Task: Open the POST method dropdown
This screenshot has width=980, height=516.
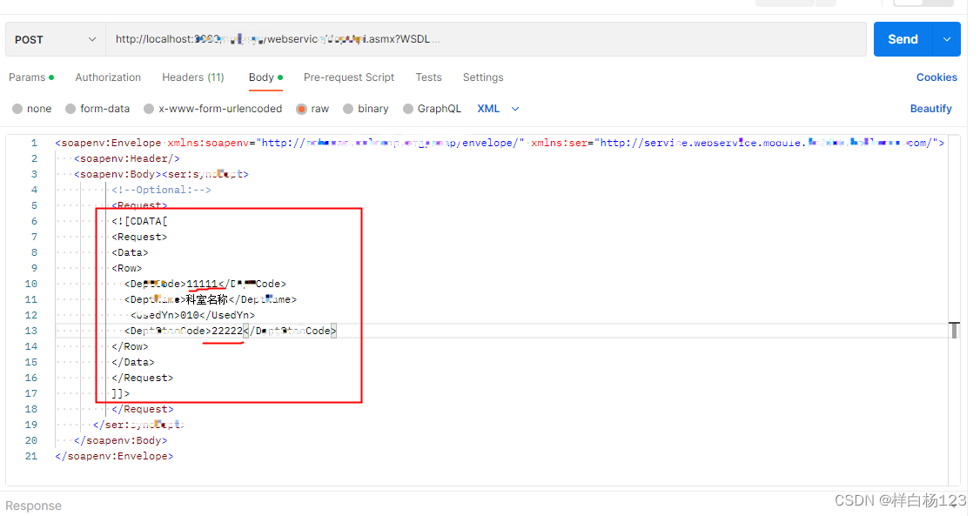Action: click(54, 38)
